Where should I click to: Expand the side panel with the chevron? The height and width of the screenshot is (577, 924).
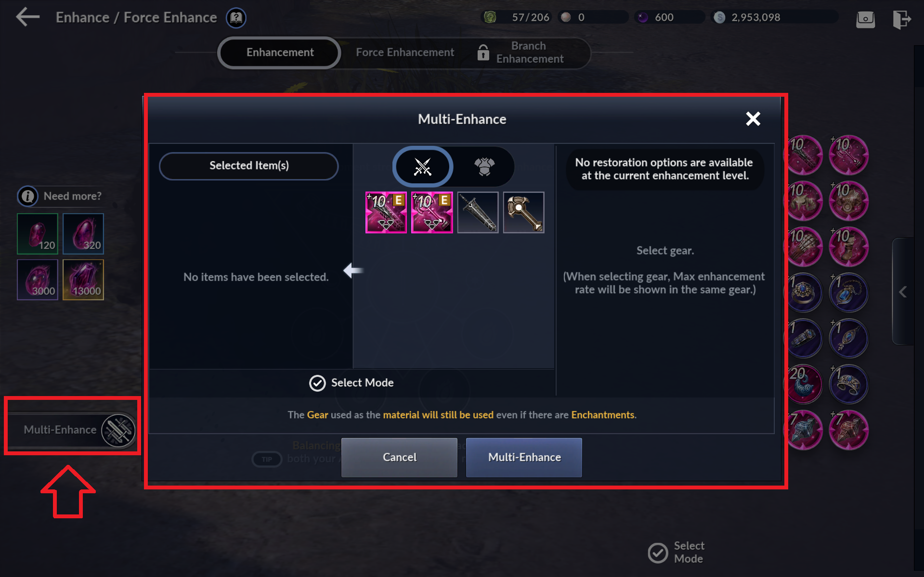click(x=903, y=292)
